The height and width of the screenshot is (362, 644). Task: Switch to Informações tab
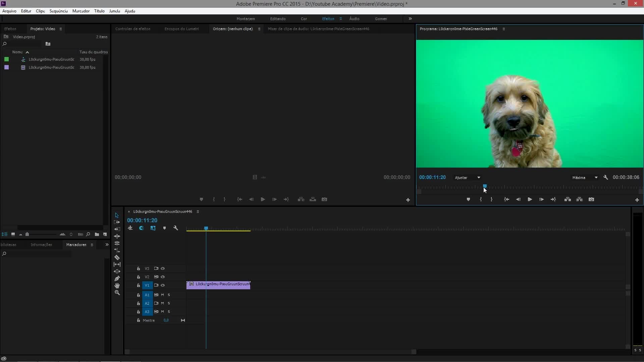coord(41,245)
